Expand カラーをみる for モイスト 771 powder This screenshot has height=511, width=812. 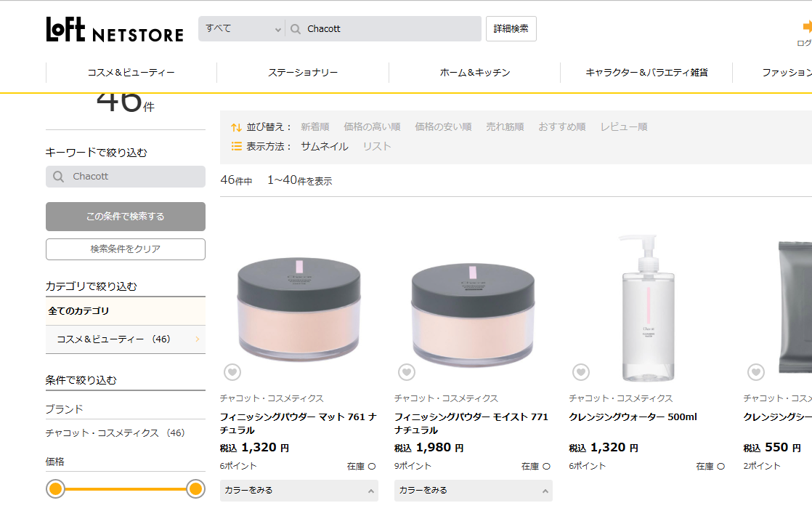tap(474, 490)
